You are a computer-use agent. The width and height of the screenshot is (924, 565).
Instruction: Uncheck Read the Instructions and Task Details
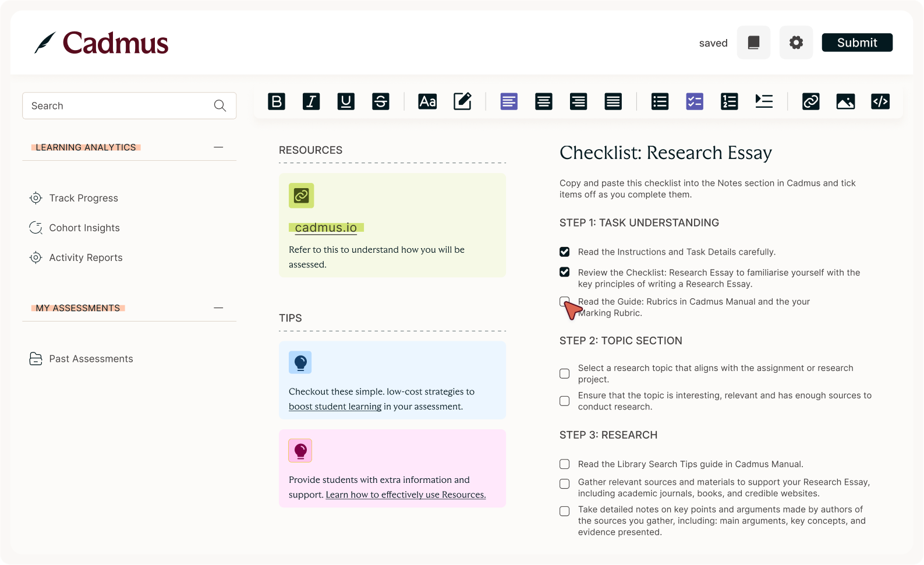(x=564, y=252)
